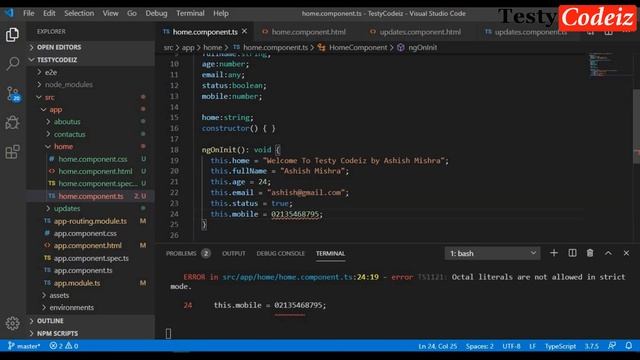Open the Search view in activity bar
Screen dimensions: 640x360
click(x=13, y=63)
